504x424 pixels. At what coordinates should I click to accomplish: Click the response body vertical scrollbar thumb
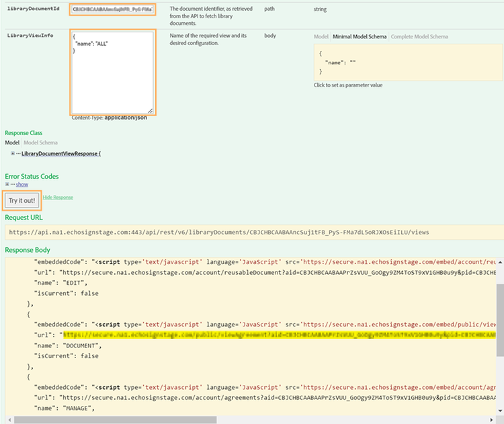(x=499, y=319)
